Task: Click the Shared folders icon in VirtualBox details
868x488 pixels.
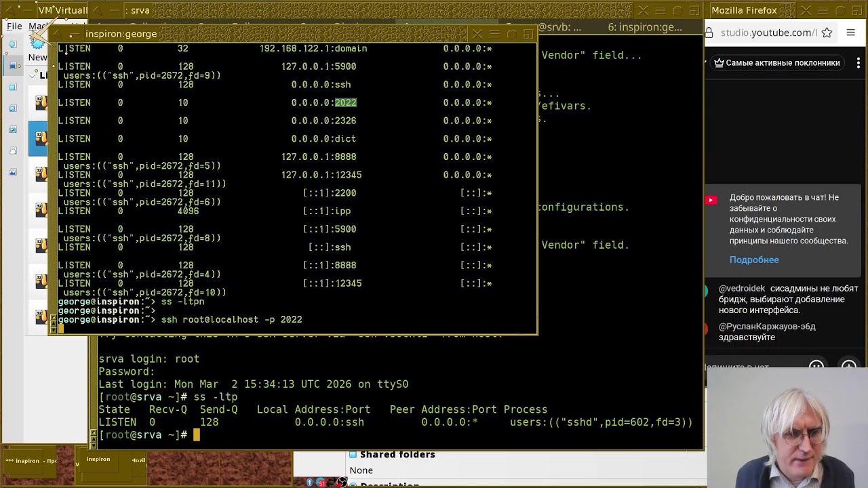Action: click(x=353, y=454)
